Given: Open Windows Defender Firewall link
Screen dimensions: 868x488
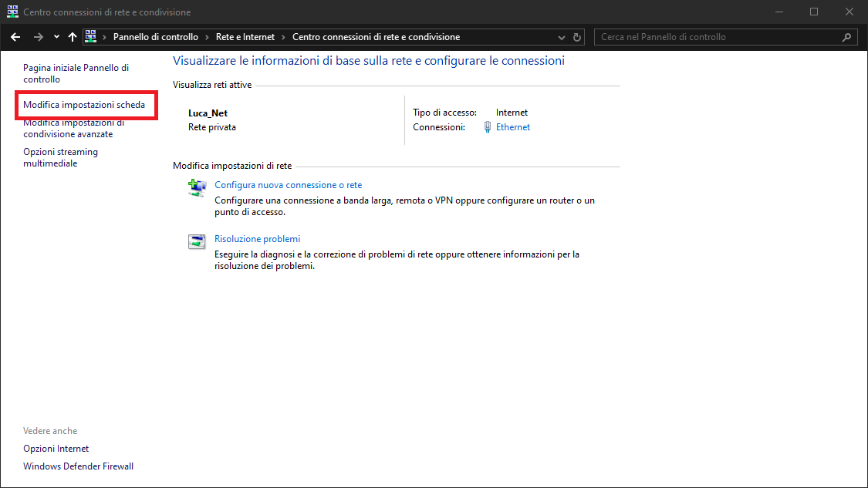Looking at the screenshot, I should tap(78, 466).
